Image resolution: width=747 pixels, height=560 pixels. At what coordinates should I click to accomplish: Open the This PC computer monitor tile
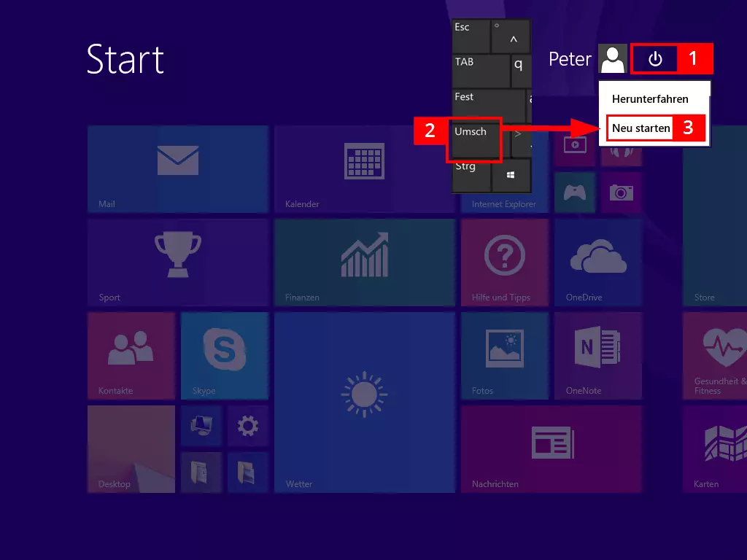(x=201, y=426)
